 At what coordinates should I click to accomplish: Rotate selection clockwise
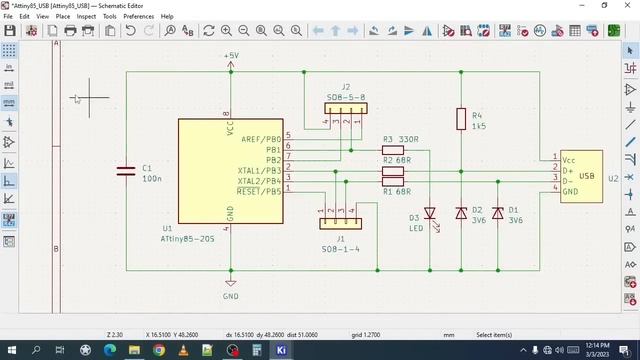pos(392,31)
